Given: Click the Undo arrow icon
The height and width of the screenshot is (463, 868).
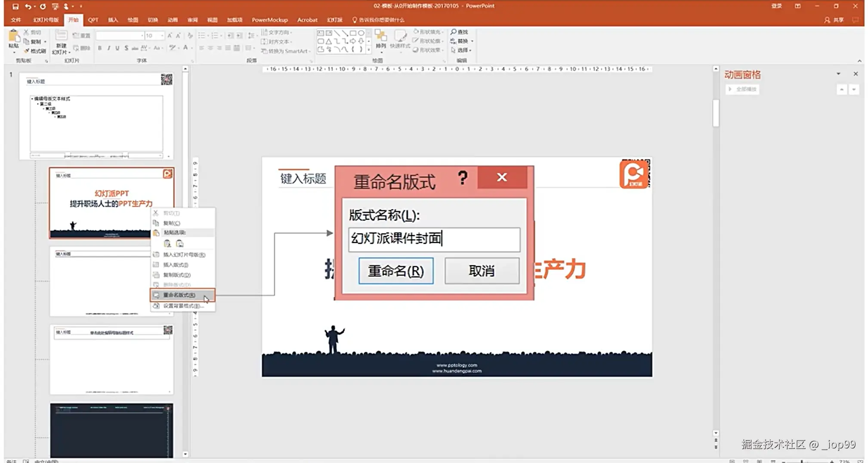Looking at the screenshot, I should (28, 6).
